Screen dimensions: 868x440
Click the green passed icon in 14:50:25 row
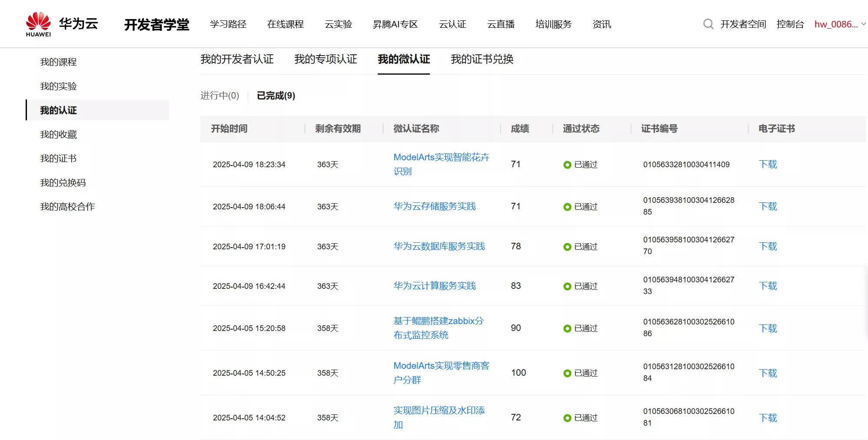pyautogui.click(x=567, y=373)
